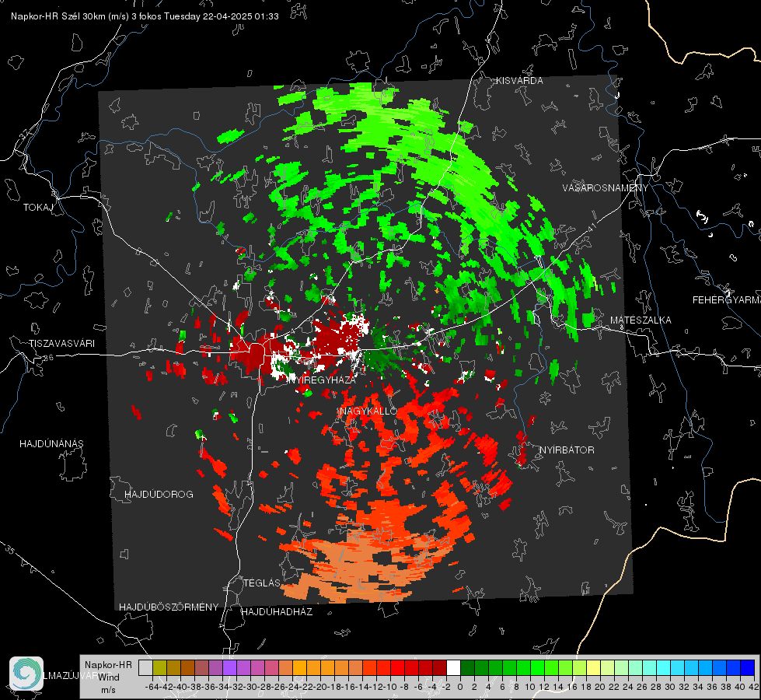Click the road number 36 label

pos(48,358)
